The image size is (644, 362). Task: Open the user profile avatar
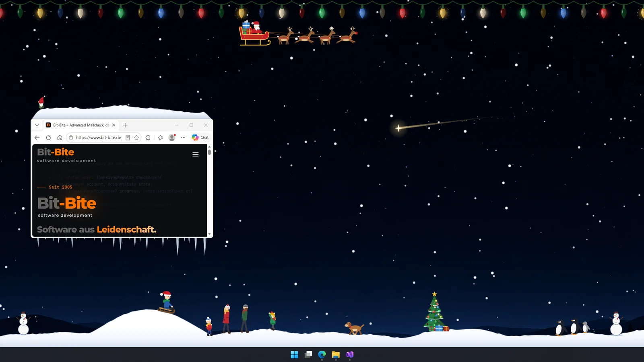(172, 138)
